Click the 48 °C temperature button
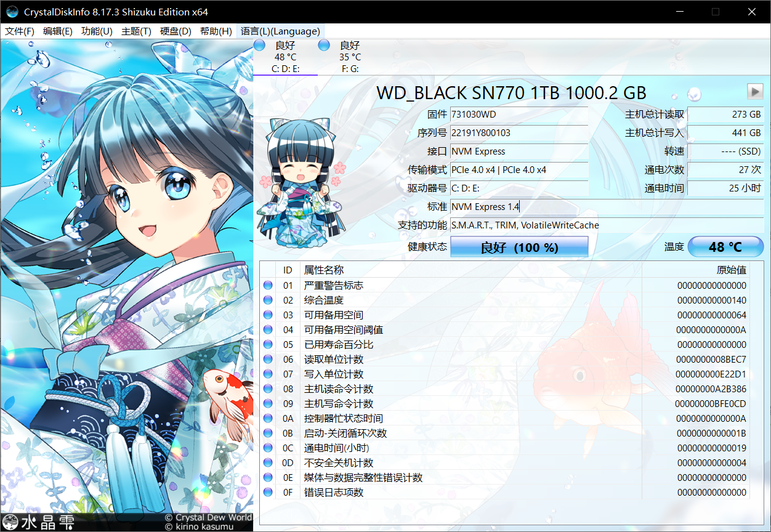 [x=725, y=247]
